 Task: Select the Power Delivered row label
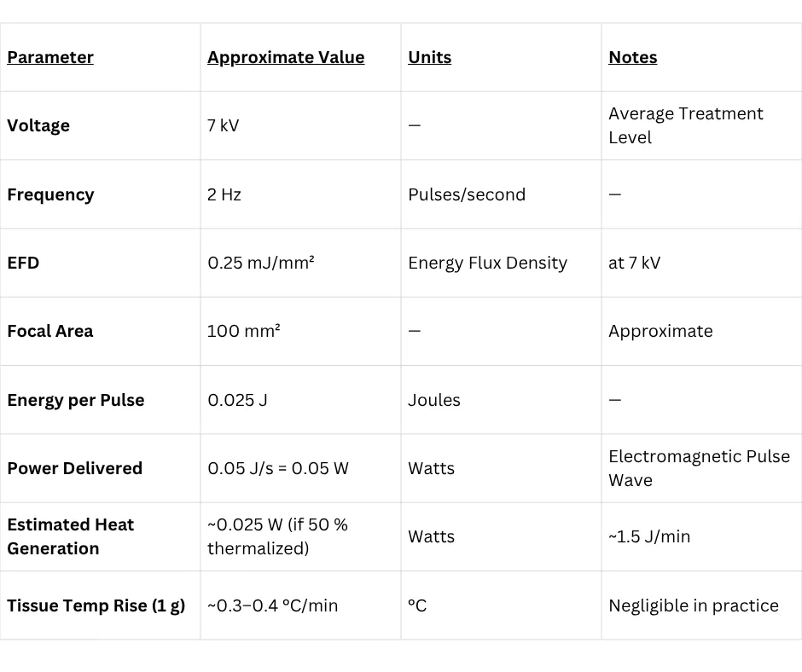point(75,468)
